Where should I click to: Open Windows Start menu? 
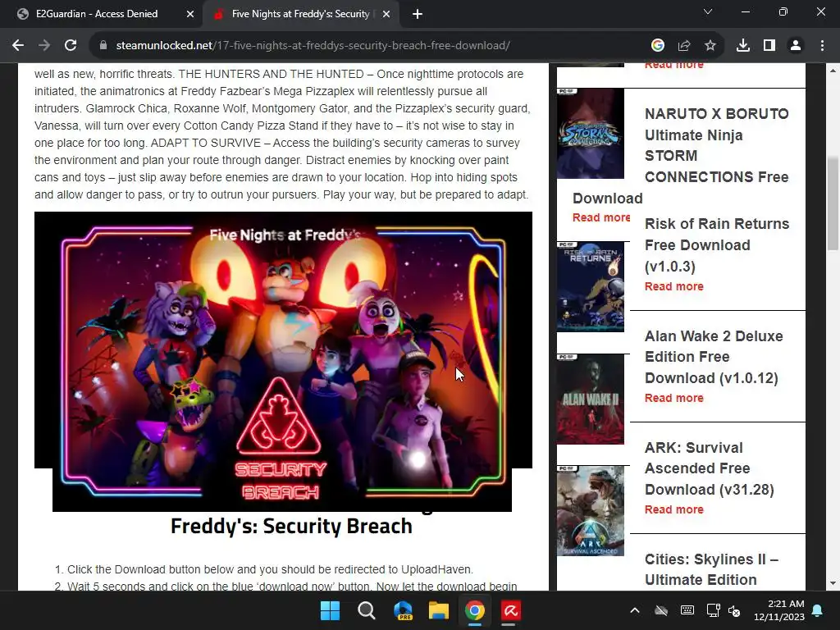(330, 610)
